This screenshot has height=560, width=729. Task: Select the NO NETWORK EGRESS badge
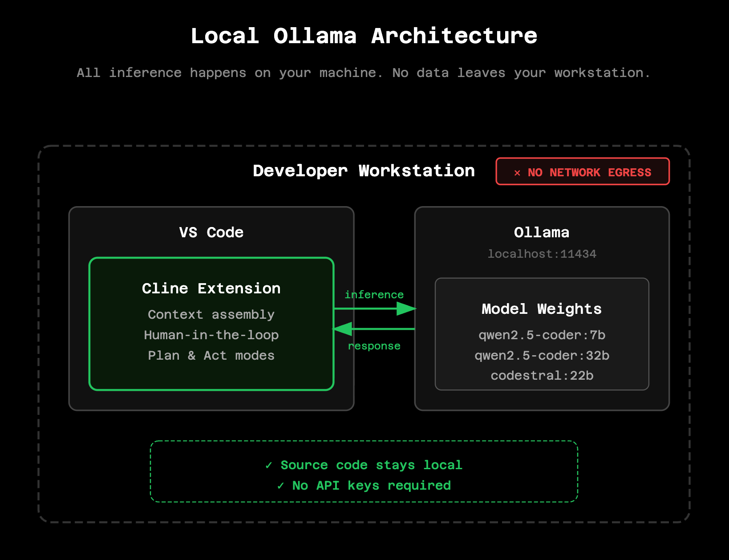583,171
